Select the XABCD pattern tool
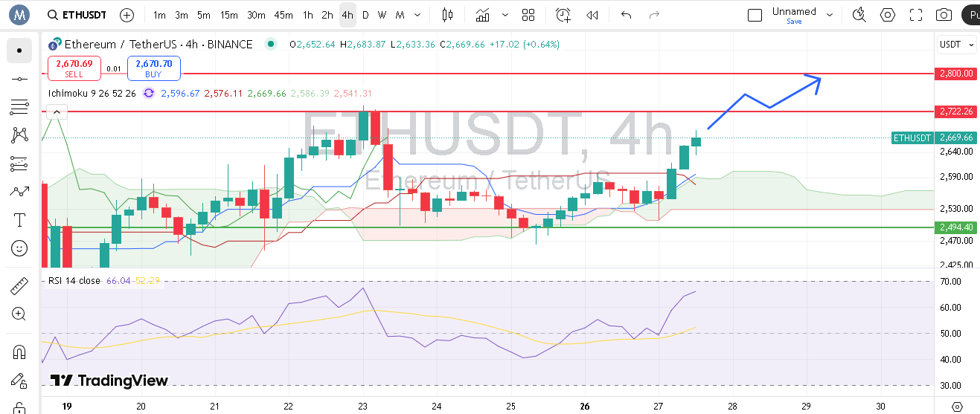This screenshot has height=414, width=980. tap(19, 135)
